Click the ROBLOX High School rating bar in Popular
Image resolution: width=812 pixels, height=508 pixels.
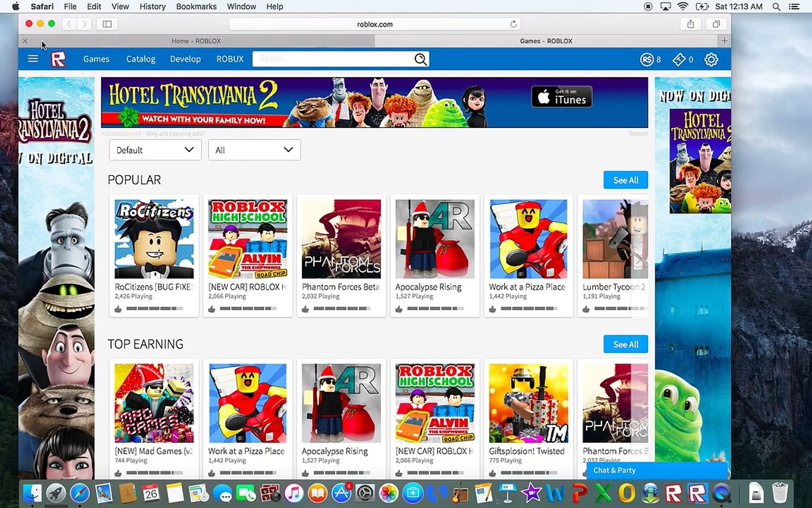248,309
